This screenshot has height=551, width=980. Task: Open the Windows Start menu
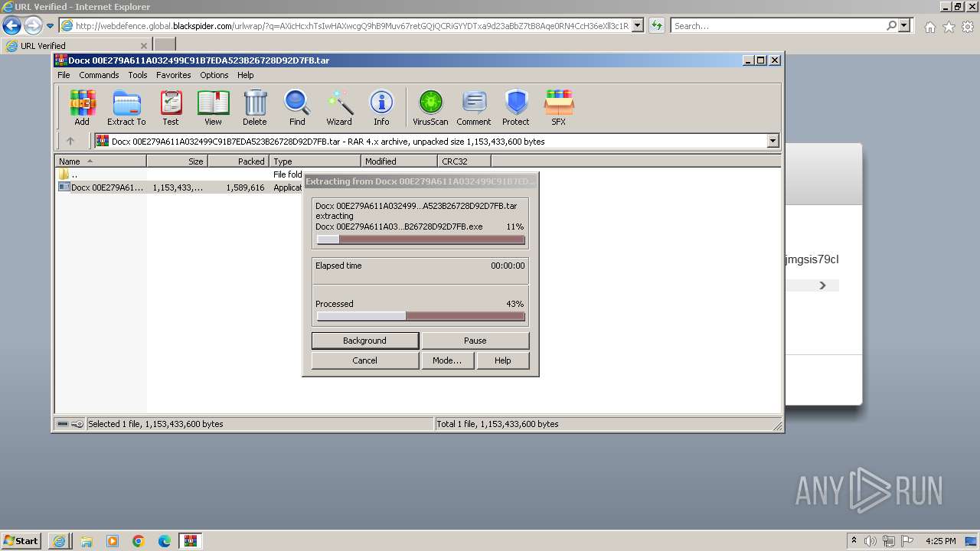point(21,540)
